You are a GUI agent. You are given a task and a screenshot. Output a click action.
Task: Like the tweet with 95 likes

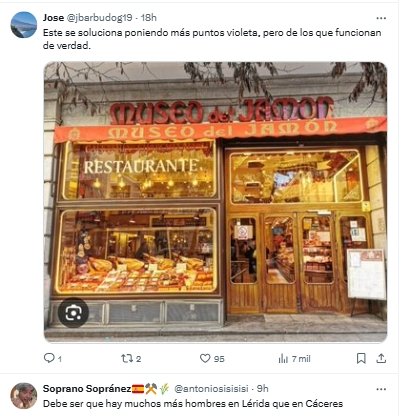click(205, 358)
